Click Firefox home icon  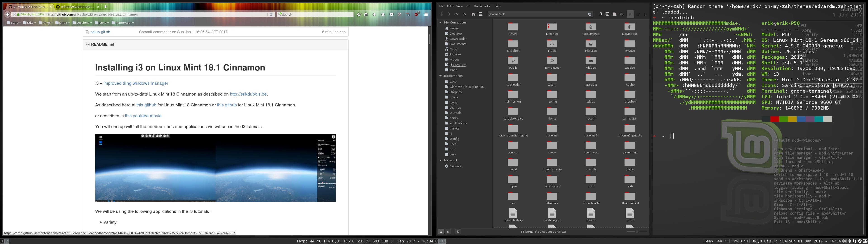383,14
